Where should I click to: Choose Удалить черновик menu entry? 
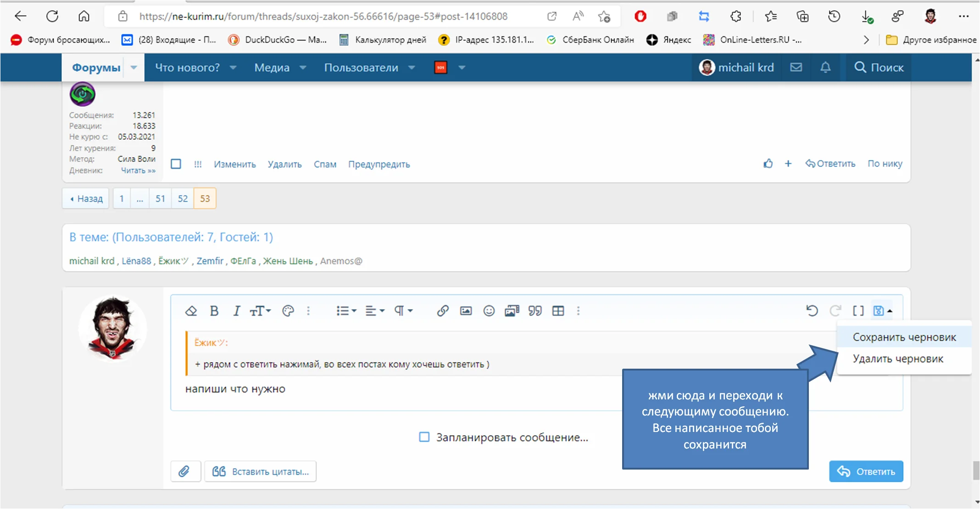click(897, 359)
